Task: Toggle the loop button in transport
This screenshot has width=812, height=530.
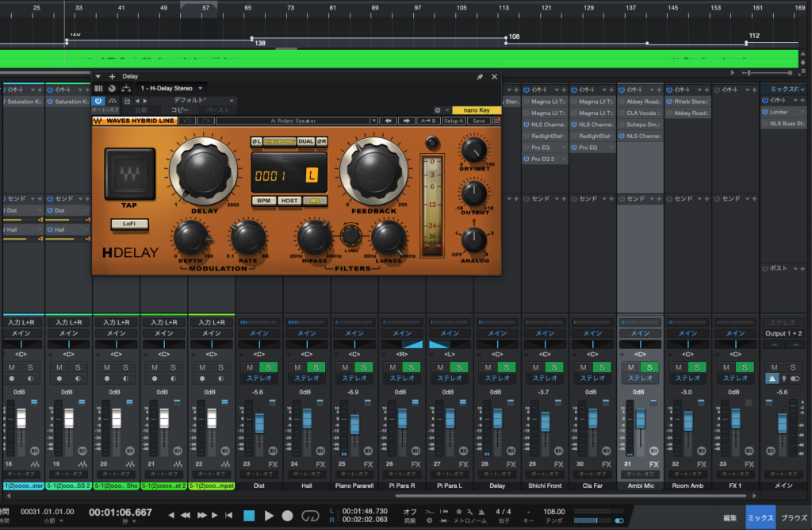Action: pos(310,516)
